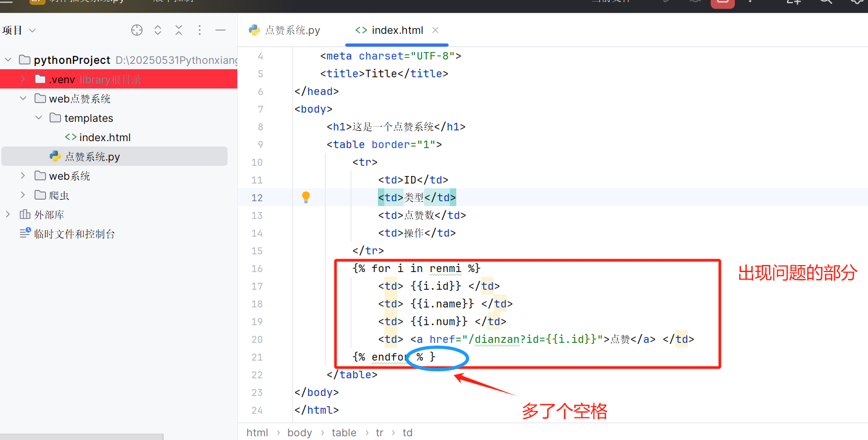Click the templates folder icon
This screenshot has width=868, height=440.
[x=55, y=118]
